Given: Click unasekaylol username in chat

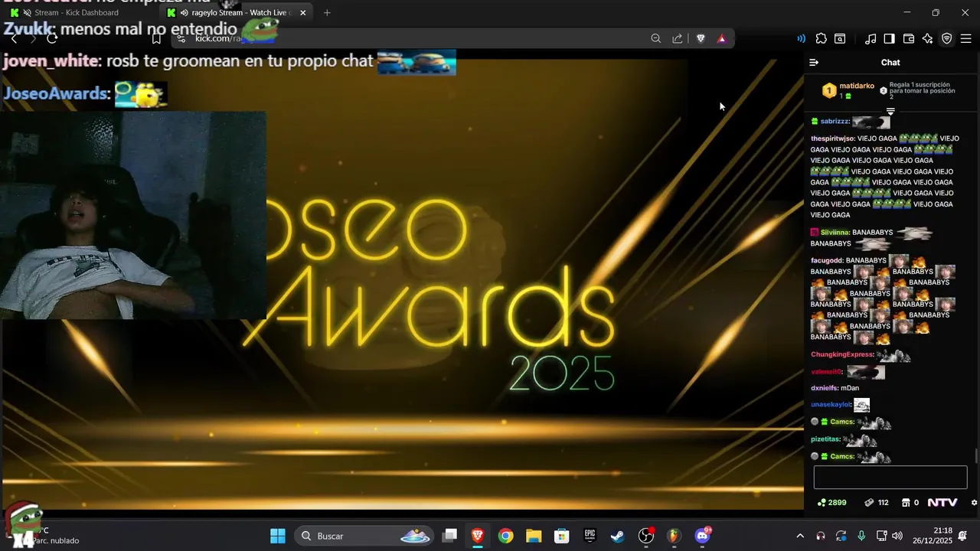Looking at the screenshot, I should click(831, 404).
